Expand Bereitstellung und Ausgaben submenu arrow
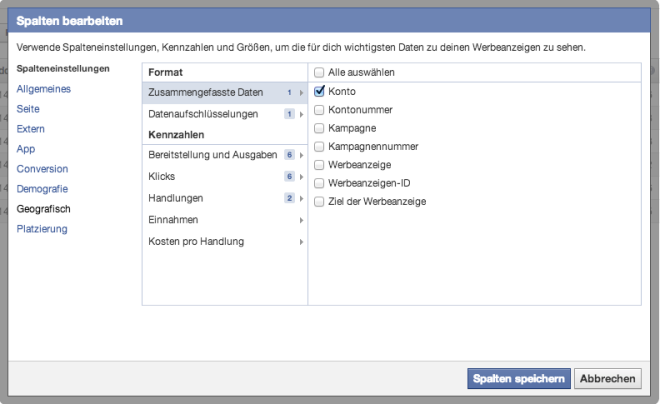This screenshot has width=660, height=404. [x=301, y=155]
